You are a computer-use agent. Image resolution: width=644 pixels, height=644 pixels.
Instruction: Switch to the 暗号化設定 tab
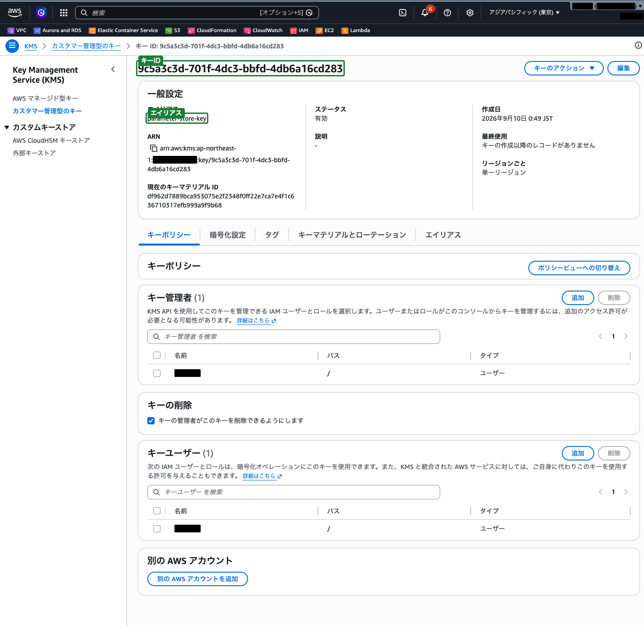pos(228,235)
